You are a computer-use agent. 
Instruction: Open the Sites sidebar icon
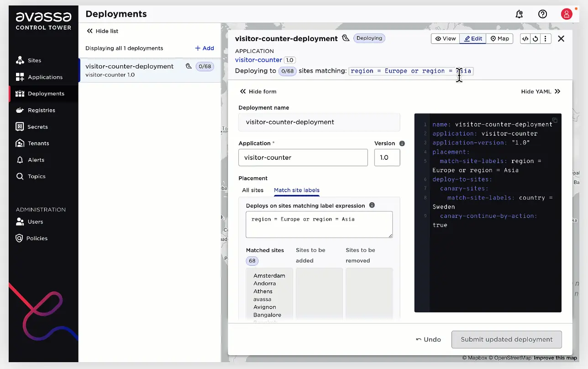(x=20, y=60)
